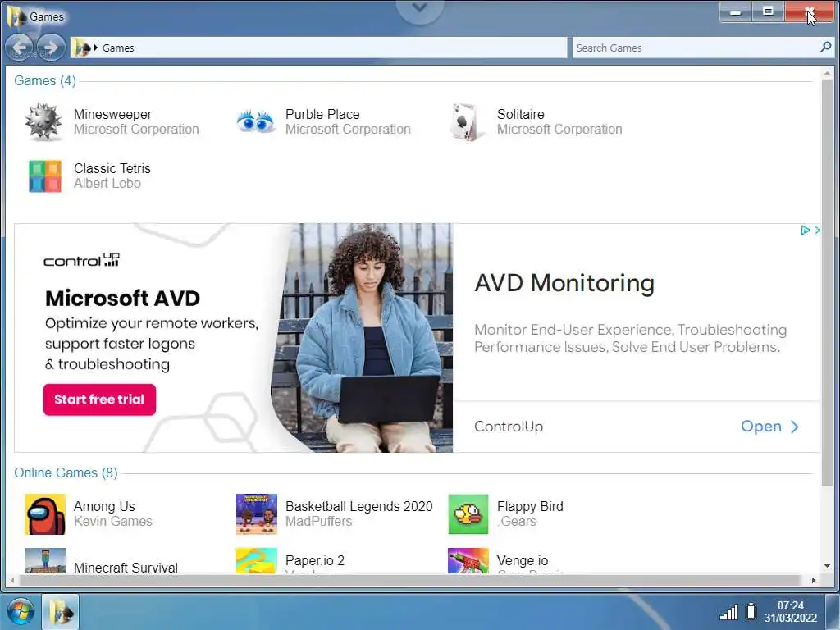The width and height of the screenshot is (840, 630).
Task: Select the Minecraft Survival title text
Action: tap(126, 568)
